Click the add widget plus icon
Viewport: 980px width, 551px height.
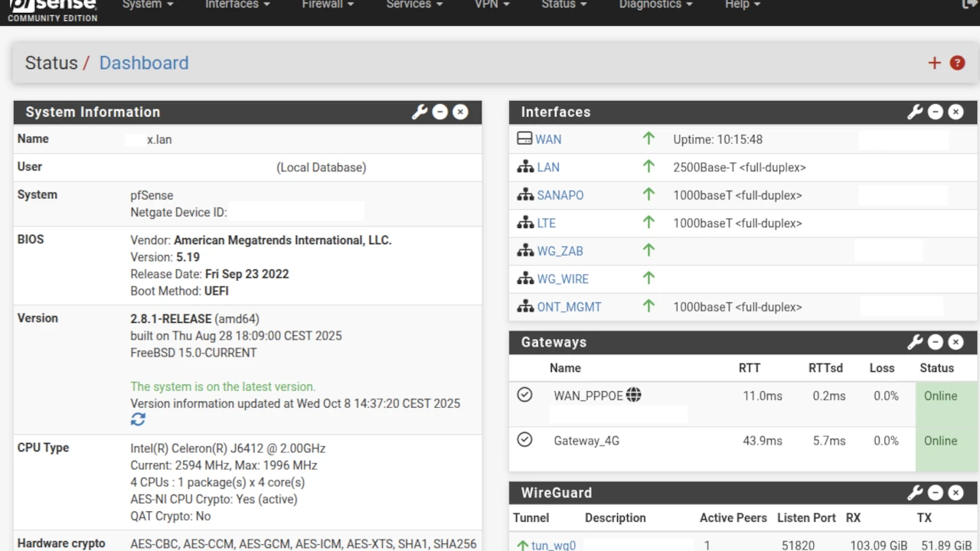pyautogui.click(x=934, y=64)
